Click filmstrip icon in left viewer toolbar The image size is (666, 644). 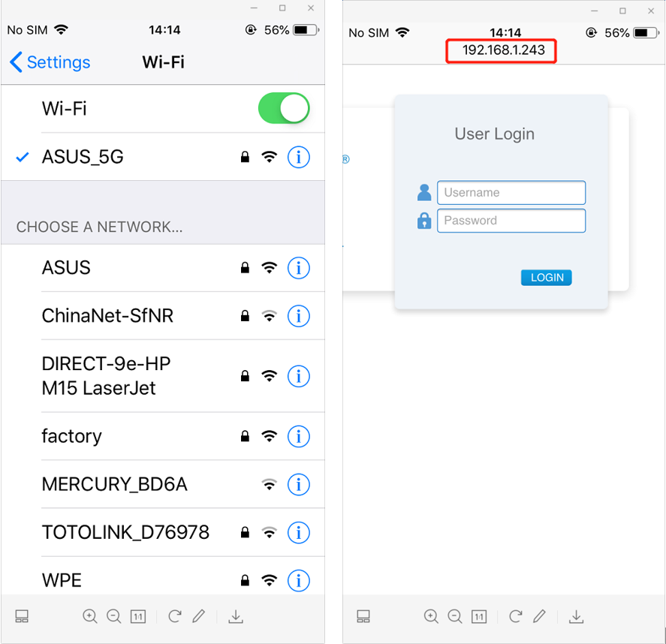[x=22, y=616]
